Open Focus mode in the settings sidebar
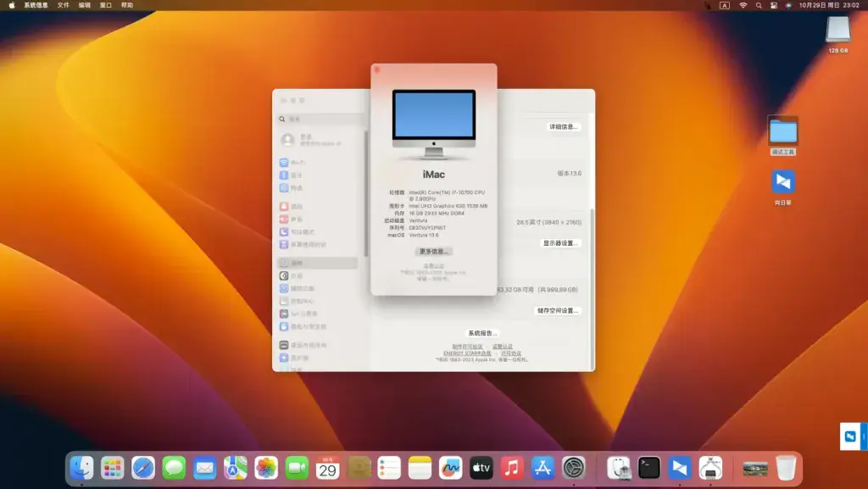868x489 pixels. [x=317, y=231]
